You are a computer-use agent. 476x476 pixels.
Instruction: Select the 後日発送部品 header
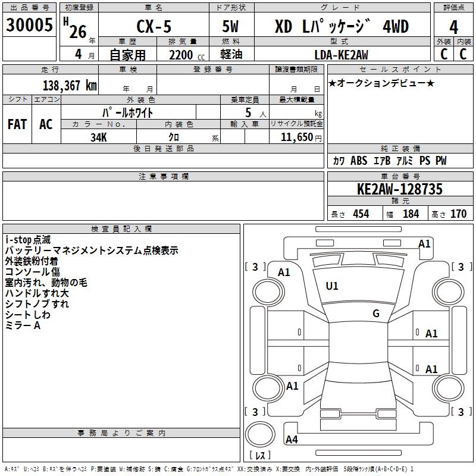[164, 148]
